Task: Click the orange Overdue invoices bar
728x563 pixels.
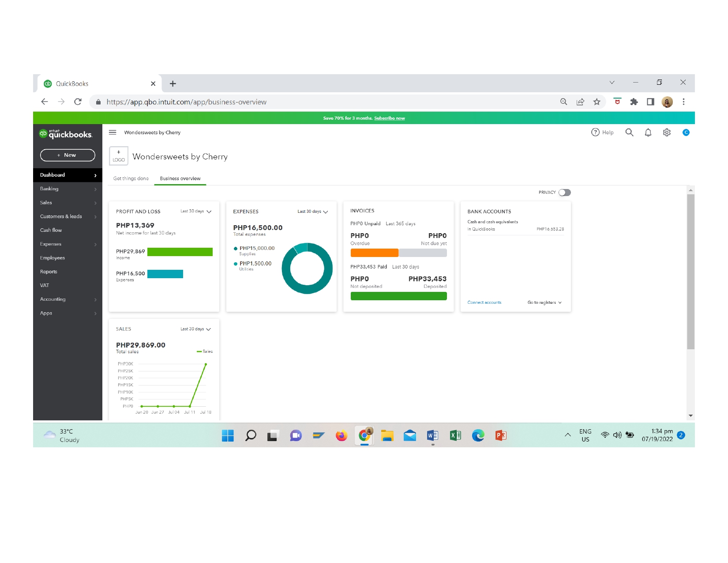Action: (375, 253)
